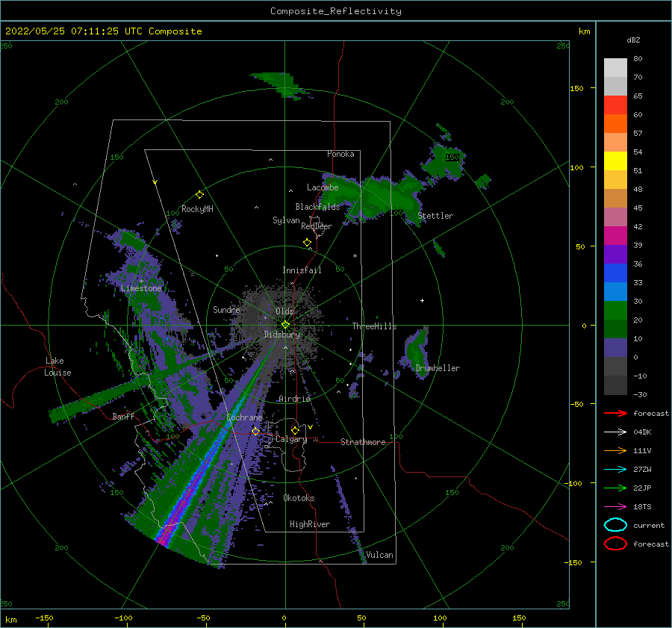
Task: Click the Composite_Reflectivity title
Action: pos(336,11)
